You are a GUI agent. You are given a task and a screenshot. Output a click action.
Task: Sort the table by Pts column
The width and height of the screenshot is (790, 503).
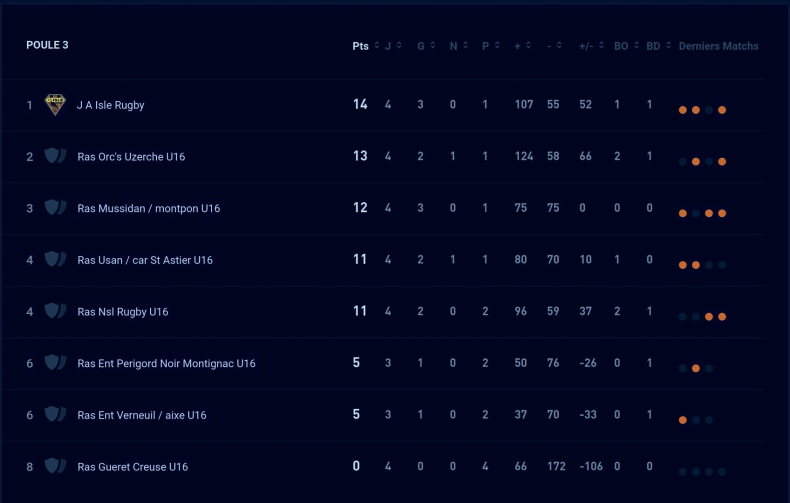point(361,46)
